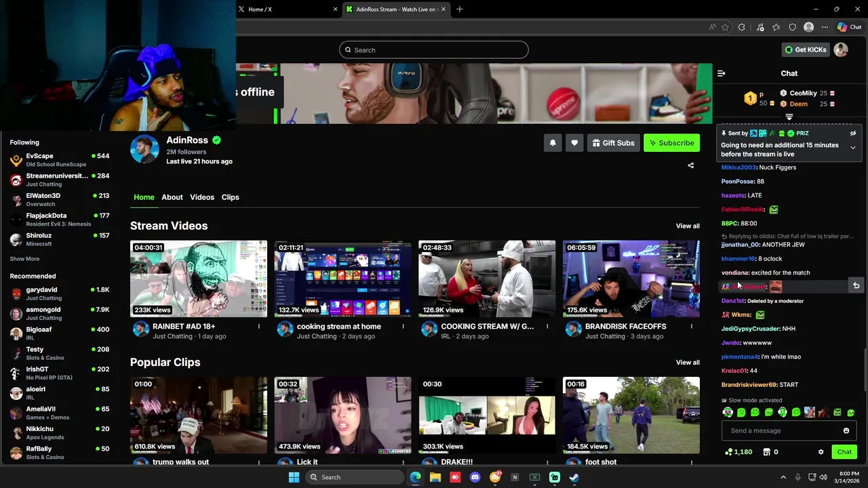
Task: Open Discord from the taskbar
Action: pos(475,477)
